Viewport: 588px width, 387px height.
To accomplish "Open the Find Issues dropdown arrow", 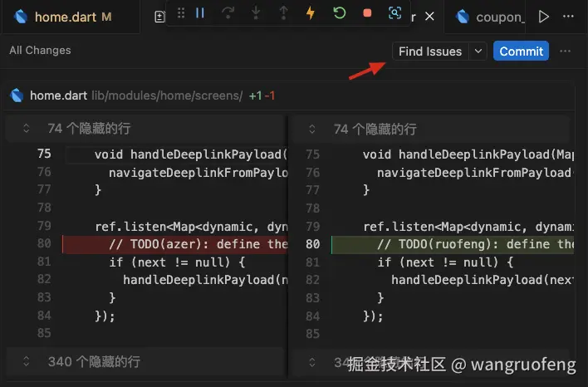I will [x=478, y=51].
